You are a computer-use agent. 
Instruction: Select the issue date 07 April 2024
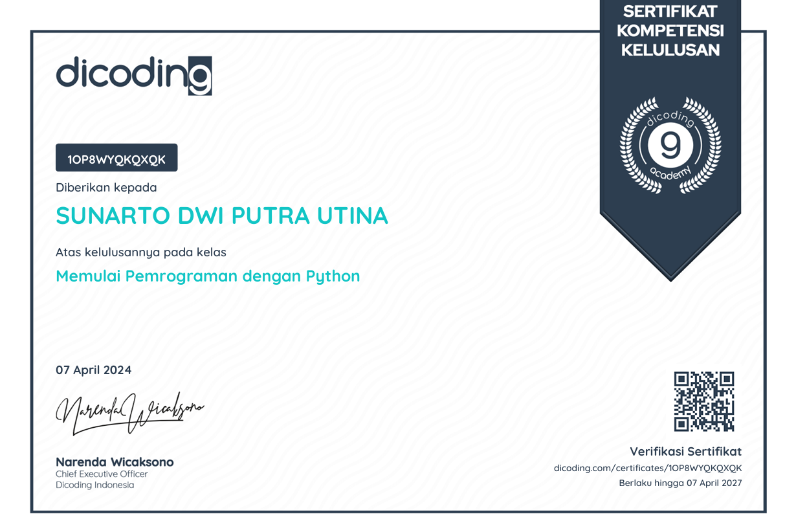[94, 370]
